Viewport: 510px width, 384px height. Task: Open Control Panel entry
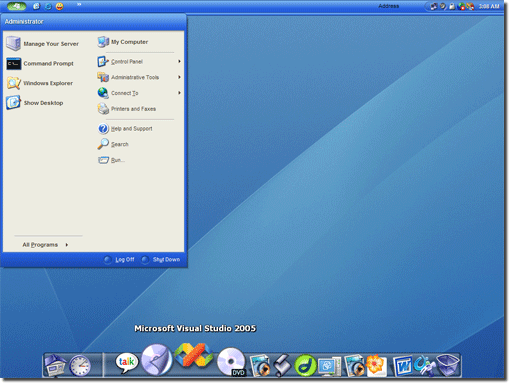(120, 61)
